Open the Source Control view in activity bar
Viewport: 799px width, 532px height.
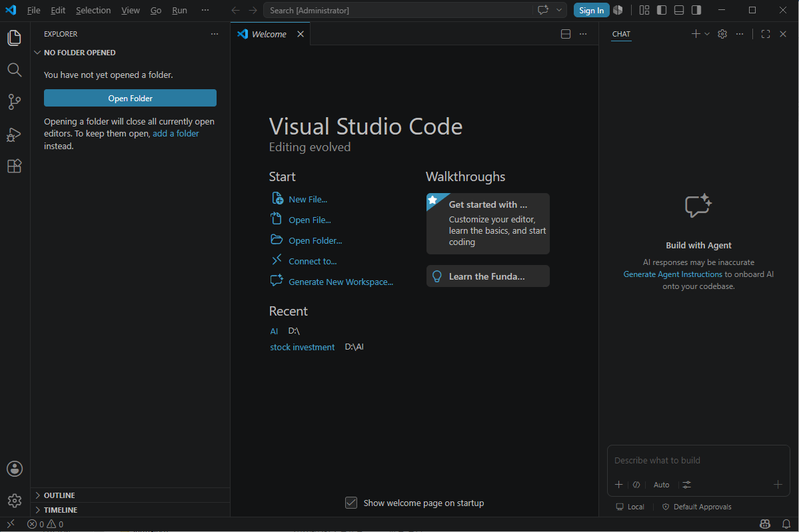[x=14, y=102]
